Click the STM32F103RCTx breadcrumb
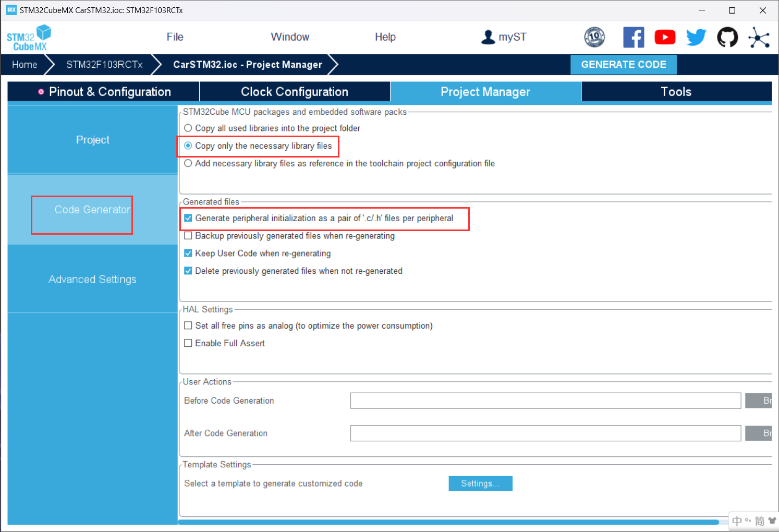 104,65
